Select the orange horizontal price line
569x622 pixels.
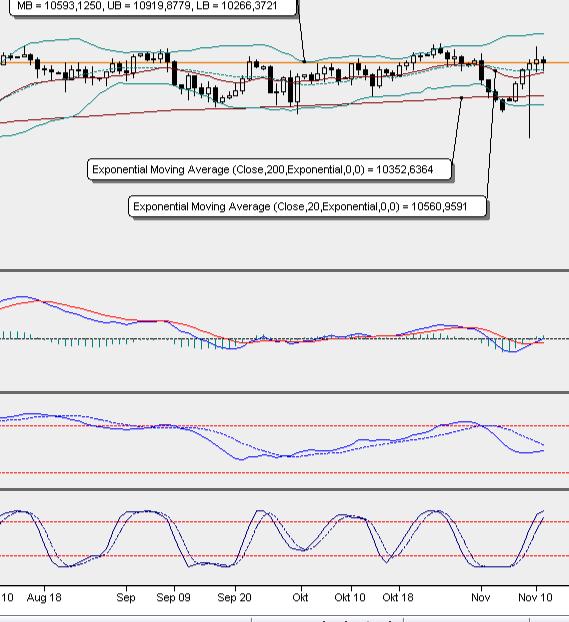(284, 63)
